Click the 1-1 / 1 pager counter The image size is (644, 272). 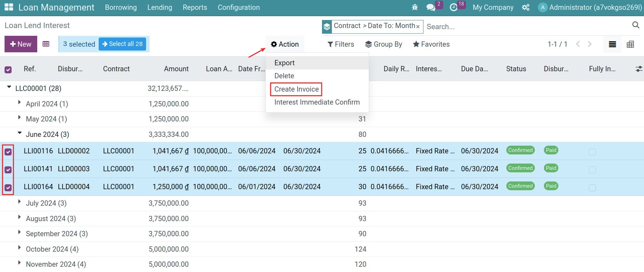click(x=557, y=44)
